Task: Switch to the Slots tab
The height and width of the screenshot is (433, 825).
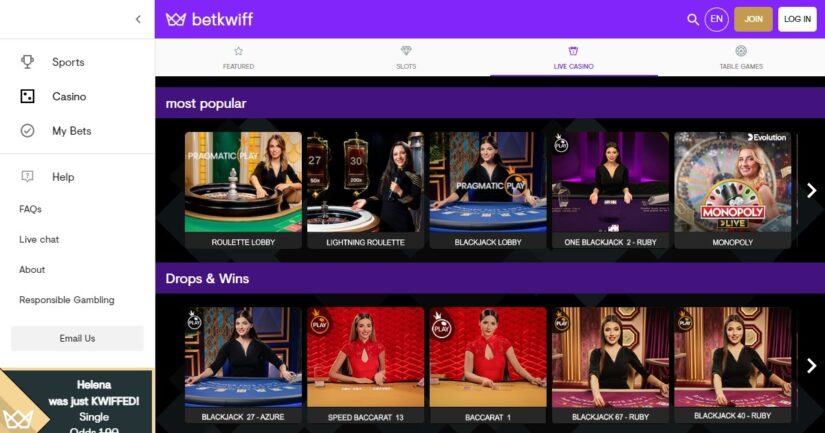Action: [x=406, y=57]
